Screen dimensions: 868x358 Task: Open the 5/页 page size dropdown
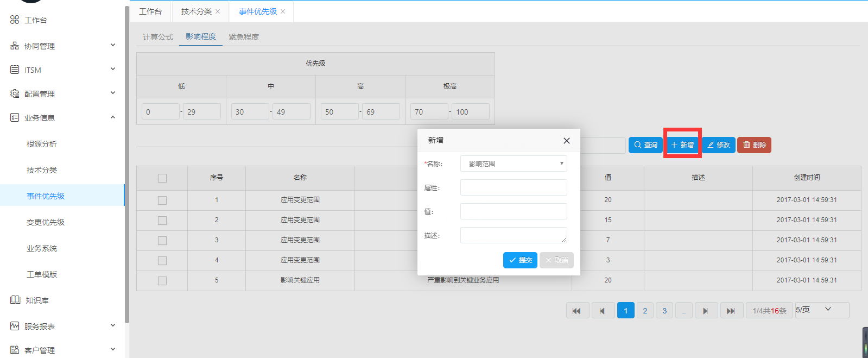coord(821,310)
